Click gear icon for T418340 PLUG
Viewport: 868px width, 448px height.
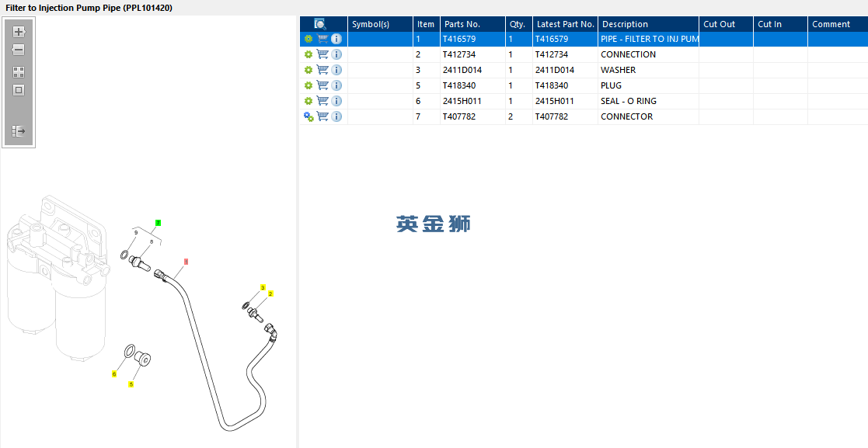point(309,85)
